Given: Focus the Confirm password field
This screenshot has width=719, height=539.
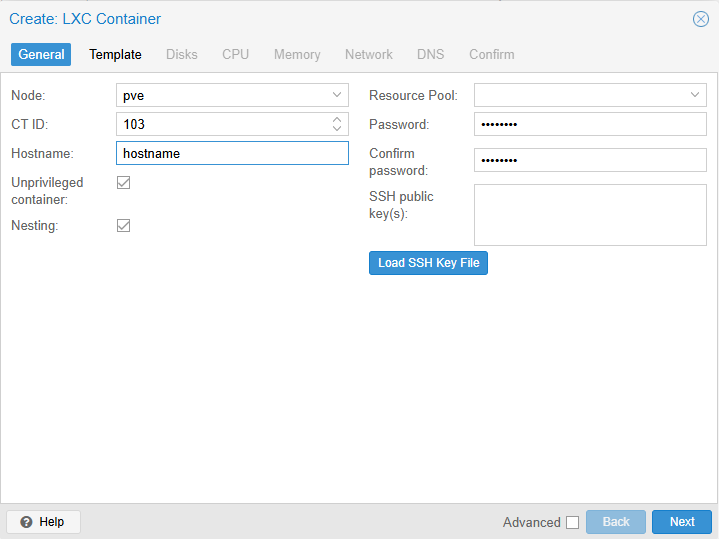Looking at the screenshot, I should pos(590,160).
